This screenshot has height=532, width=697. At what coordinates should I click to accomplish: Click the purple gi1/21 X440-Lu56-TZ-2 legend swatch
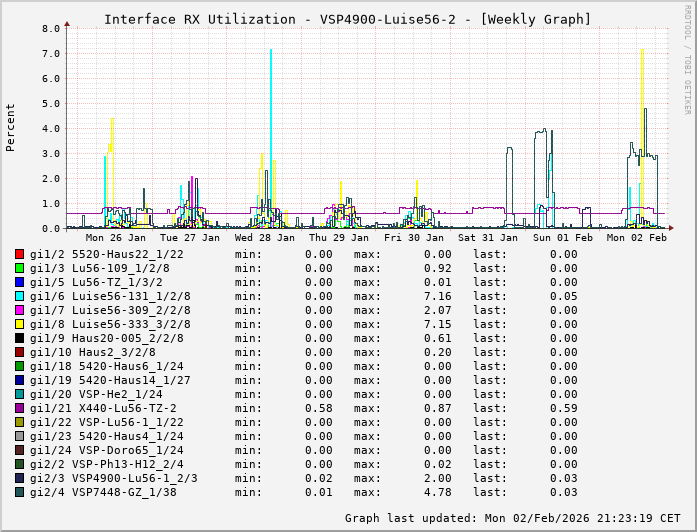20,408
